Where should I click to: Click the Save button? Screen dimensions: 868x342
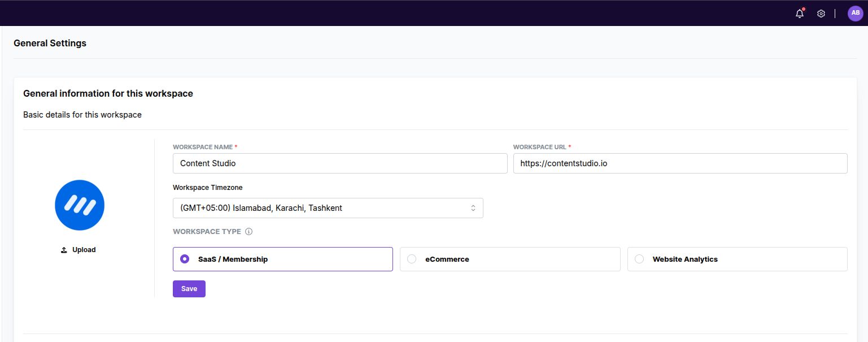click(189, 288)
